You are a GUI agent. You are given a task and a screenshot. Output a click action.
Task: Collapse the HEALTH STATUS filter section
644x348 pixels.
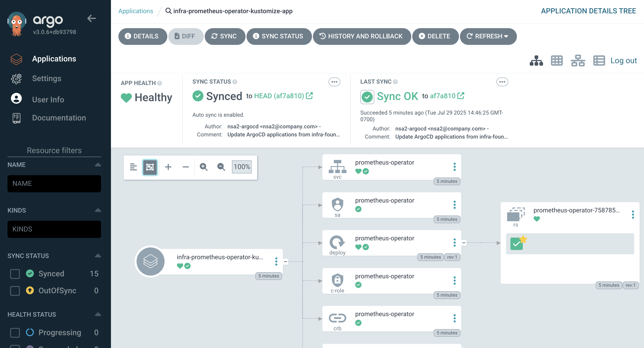coord(98,315)
